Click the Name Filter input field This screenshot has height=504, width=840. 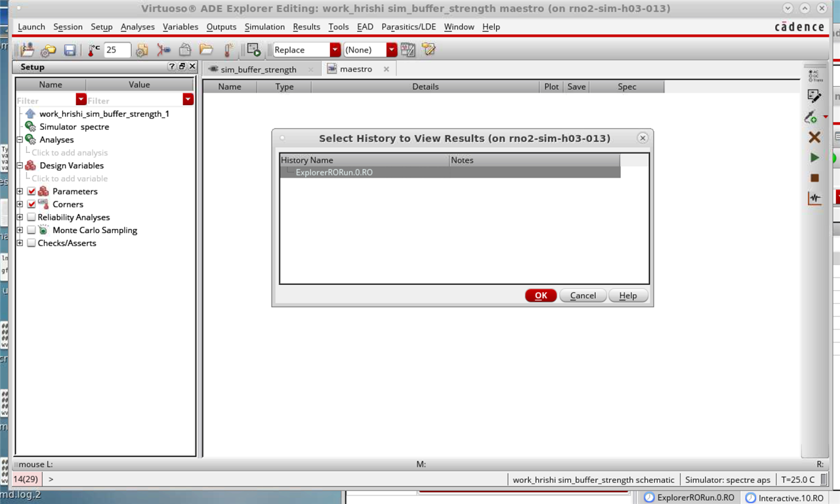(46, 100)
